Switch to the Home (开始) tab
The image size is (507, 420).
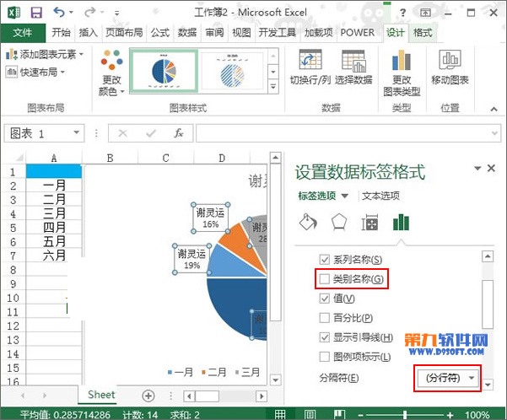point(61,33)
